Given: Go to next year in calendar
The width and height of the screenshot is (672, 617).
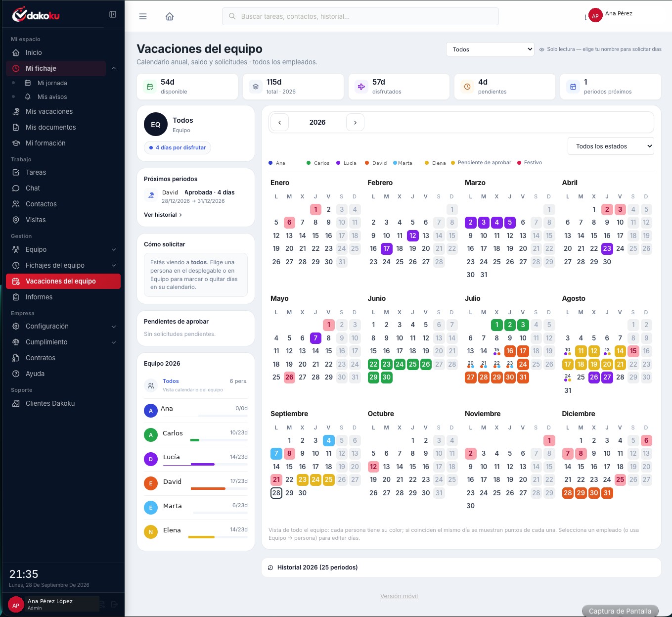Looking at the screenshot, I should [355, 122].
